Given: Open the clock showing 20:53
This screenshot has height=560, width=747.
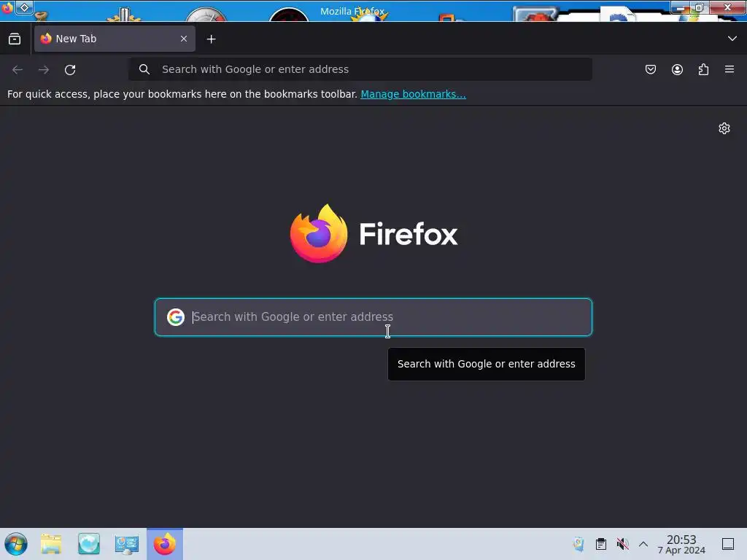Looking at the screenshot, I should tap(681, 544).
